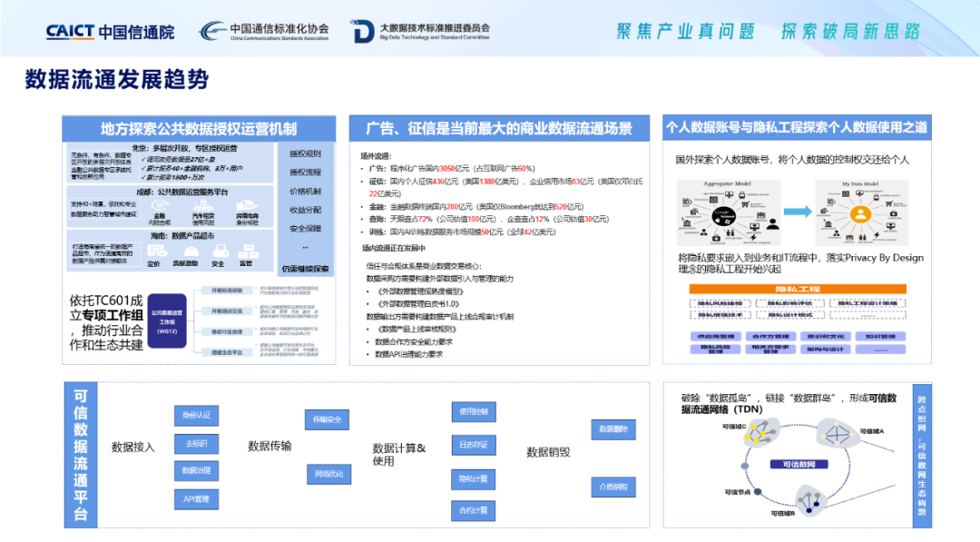Click the 中国通信标准化协会 logo
This screenshot has width=980, height=542.
tap(264, 32)
